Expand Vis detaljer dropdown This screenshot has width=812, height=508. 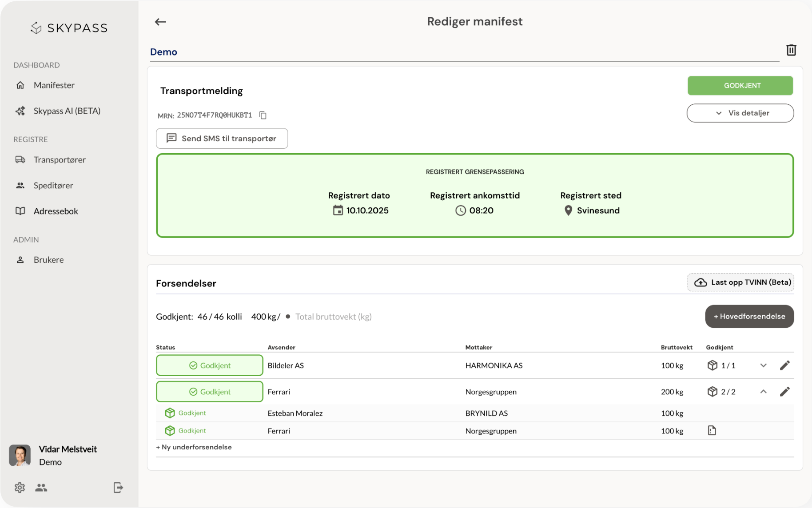pyautogui.click(x=740, y=113)
